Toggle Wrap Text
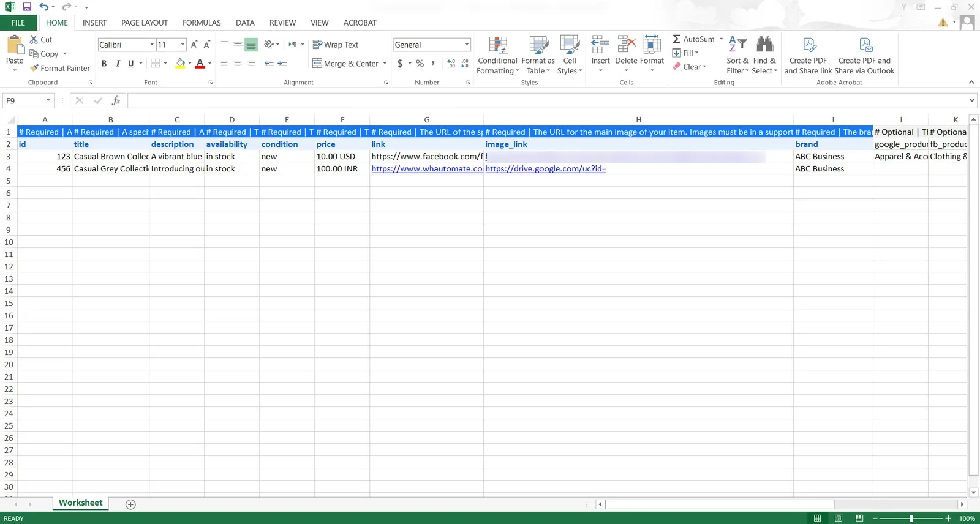This screenshot has height=524, width=980. tap(335, 45)
